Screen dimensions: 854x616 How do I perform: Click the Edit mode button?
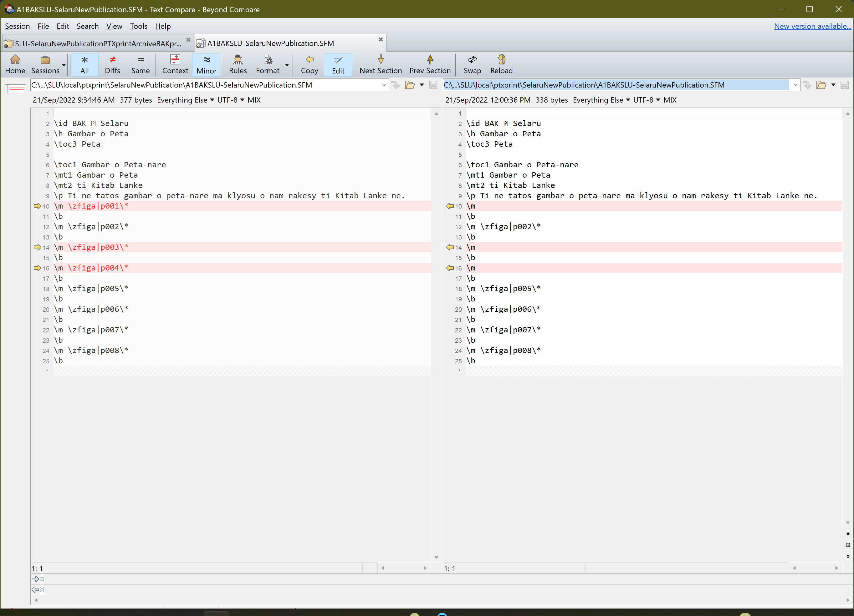point(338,64)
